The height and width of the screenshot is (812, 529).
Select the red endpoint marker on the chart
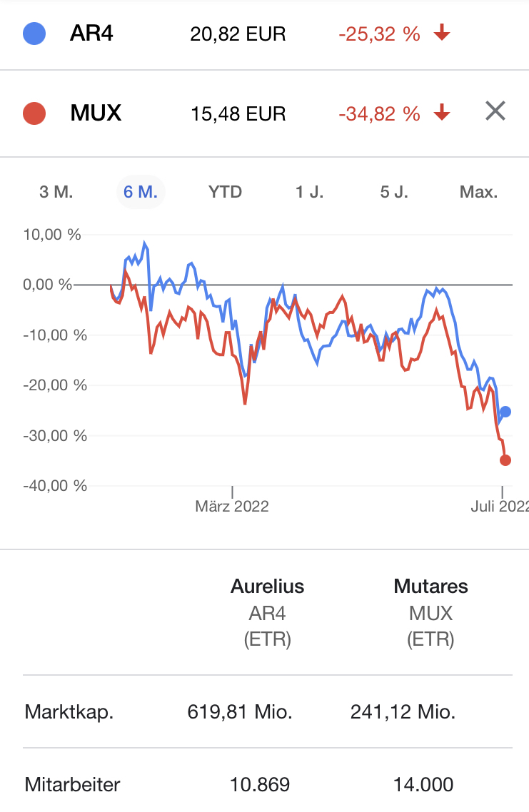click(x=506, y=460)
